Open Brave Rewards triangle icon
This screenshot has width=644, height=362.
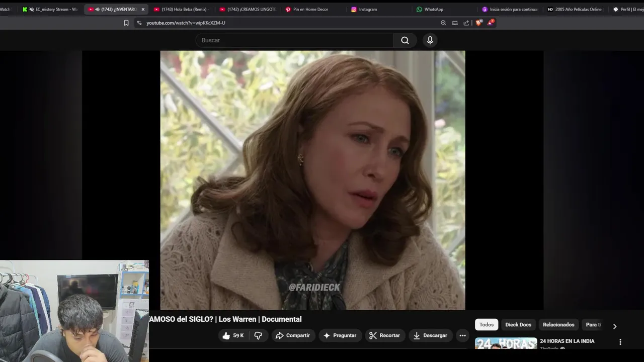[491, 22]
